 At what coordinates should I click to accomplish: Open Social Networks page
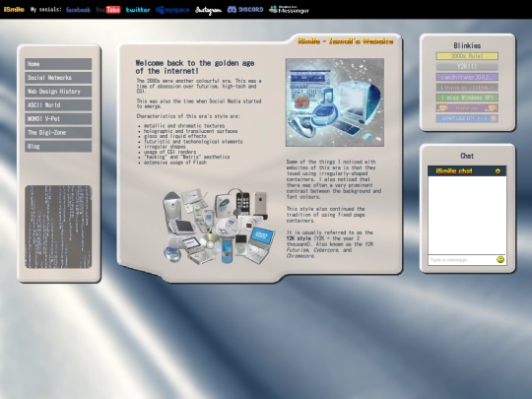point(58,78)
